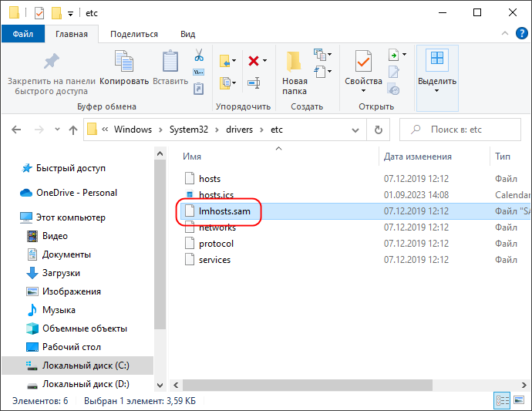Click the Refresh address bar icon
532x411 pixels.
tap(378, 130)
